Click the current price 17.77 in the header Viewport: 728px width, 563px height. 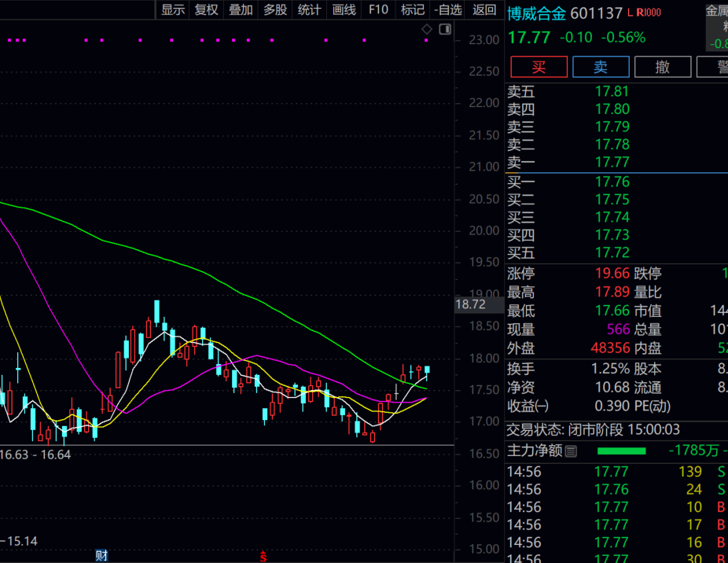[529, 38]
